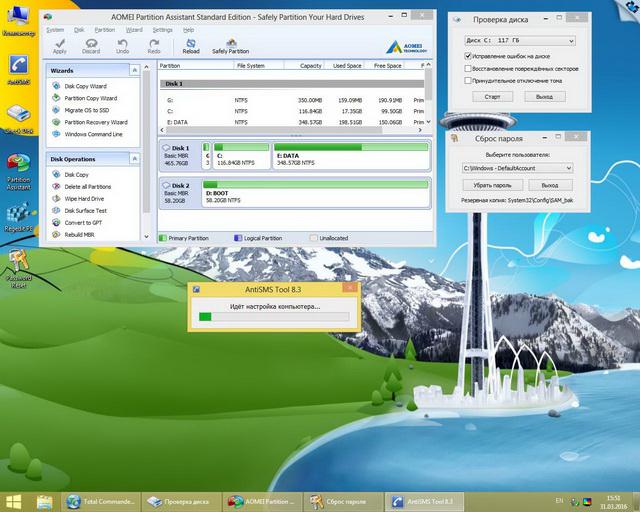Click the Discard toolbar icon
Screen dimensions: 640x512
(x=91, y=46)
